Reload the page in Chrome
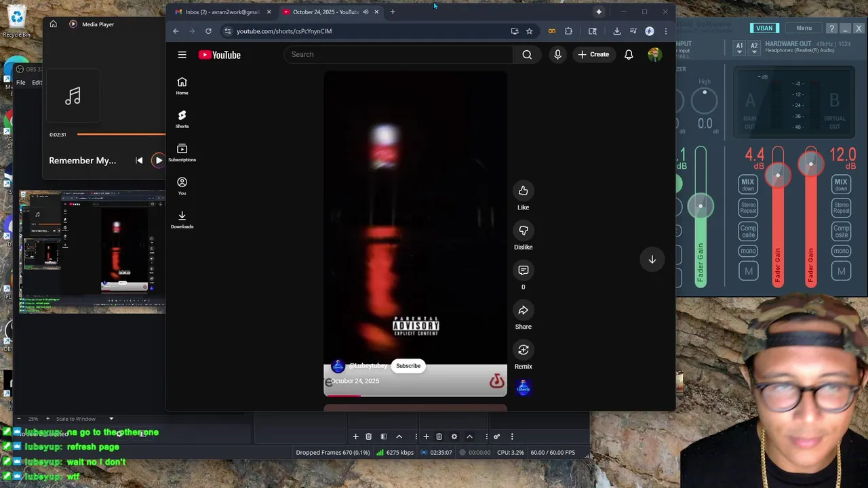The image size is (868, 488). pyautogui.click(x=208, y=31)
